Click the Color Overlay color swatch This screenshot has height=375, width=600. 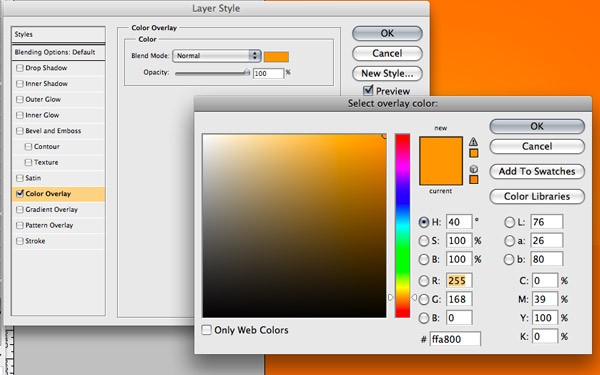tap(276, 57)
